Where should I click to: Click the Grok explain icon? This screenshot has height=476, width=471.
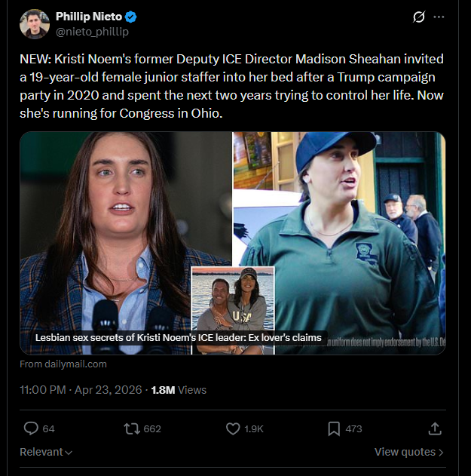pyautogui.click(x=419, y=17)
